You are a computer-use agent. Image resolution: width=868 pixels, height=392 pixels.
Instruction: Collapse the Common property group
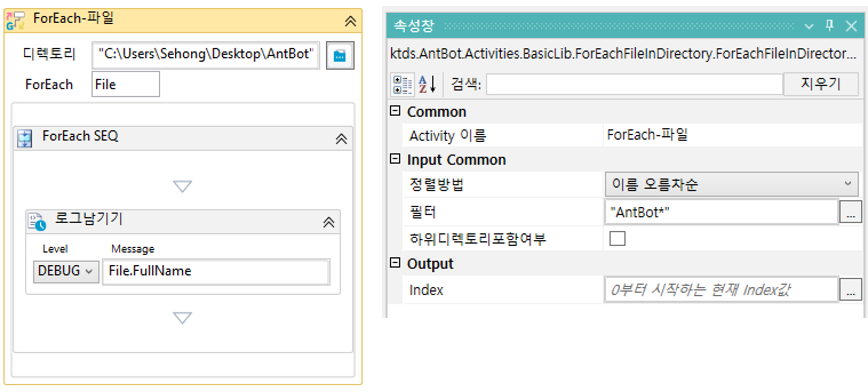coord(395,111)
